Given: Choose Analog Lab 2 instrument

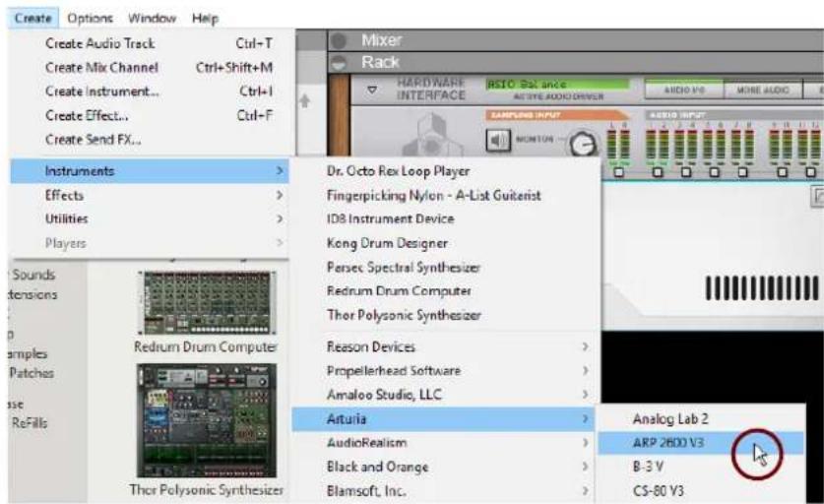Looking at the screenshot, I should (x=701, y=419).
